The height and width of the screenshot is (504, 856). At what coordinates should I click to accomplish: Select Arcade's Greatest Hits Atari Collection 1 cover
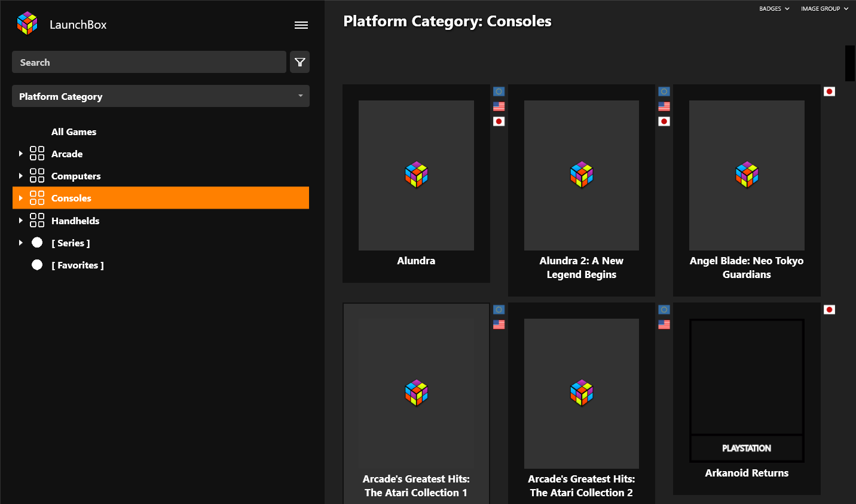[416, 393]
